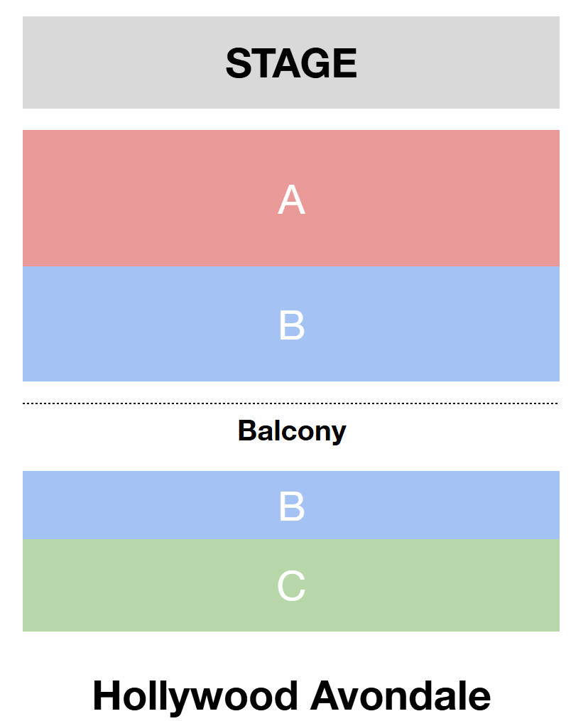Click the STAGE label text
Viewport: 588px width, 721px height.
(x=291, y=63)
